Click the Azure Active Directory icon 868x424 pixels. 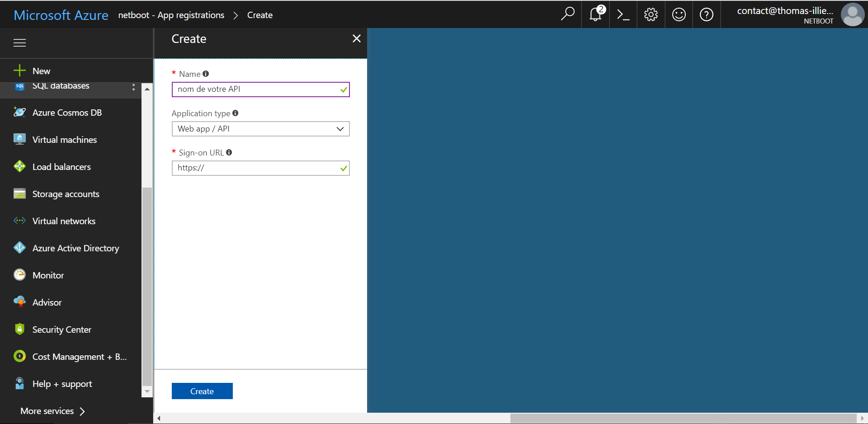(x=19, y=248)
